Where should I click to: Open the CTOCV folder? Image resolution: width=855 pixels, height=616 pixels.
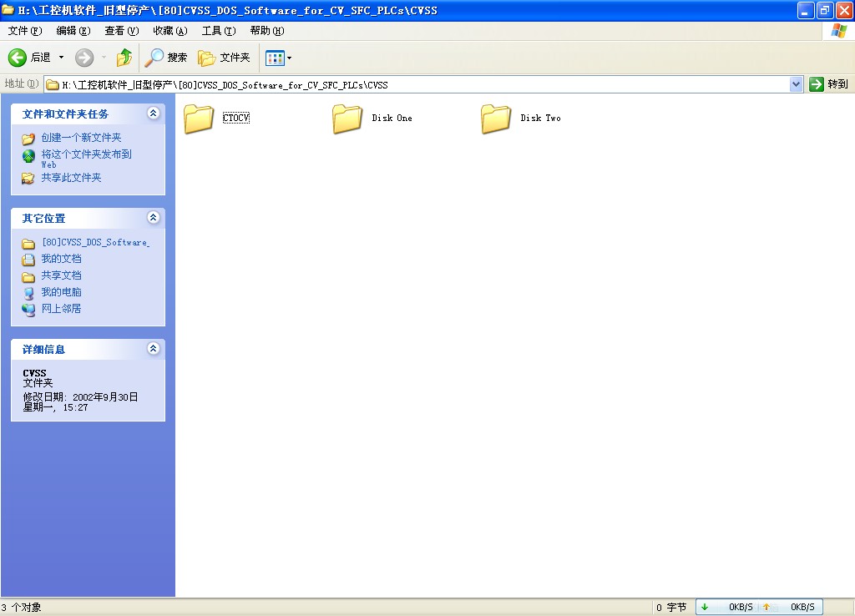pyautogui.click(x=200, y=119)
